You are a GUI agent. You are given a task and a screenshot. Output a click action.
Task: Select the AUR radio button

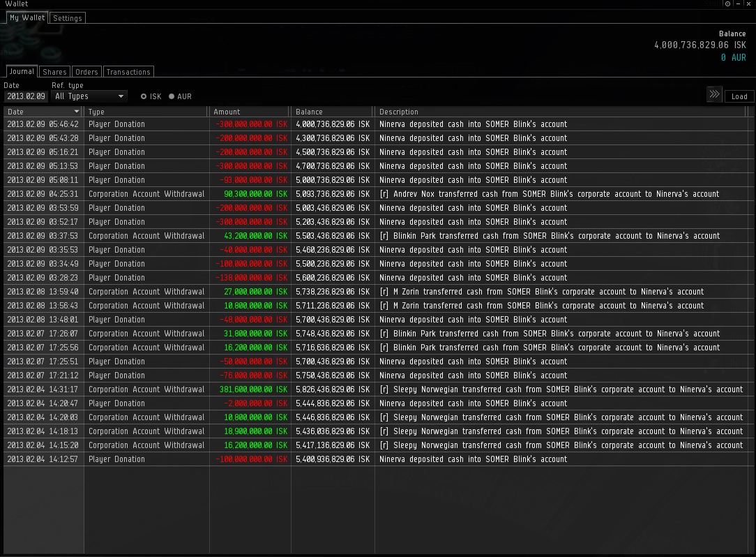coord(172,96)
